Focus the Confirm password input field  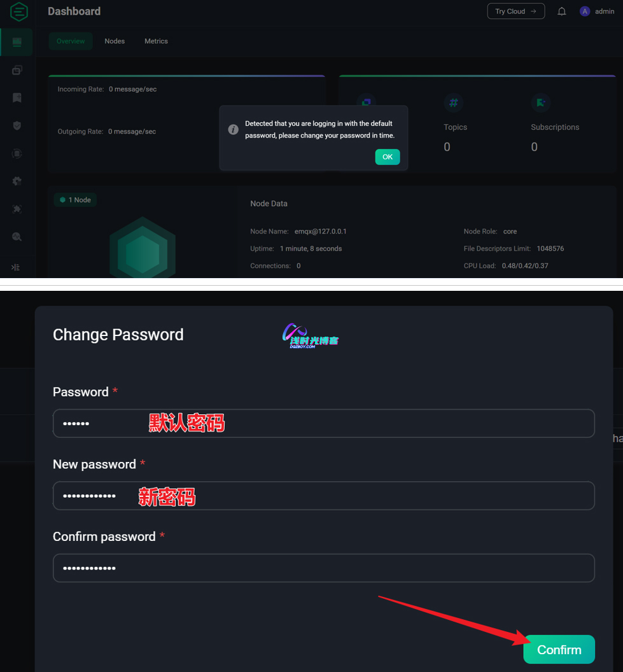click(x=323, y=568)
